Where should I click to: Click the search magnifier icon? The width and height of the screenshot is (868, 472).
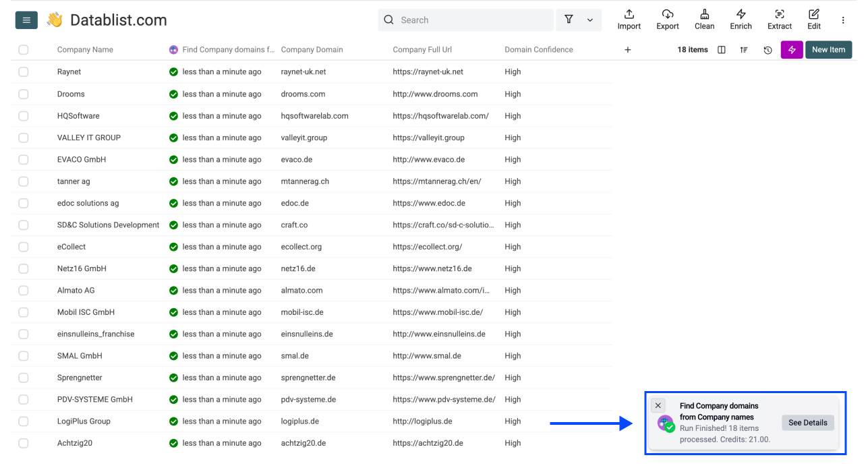click(x=388, y=20)
